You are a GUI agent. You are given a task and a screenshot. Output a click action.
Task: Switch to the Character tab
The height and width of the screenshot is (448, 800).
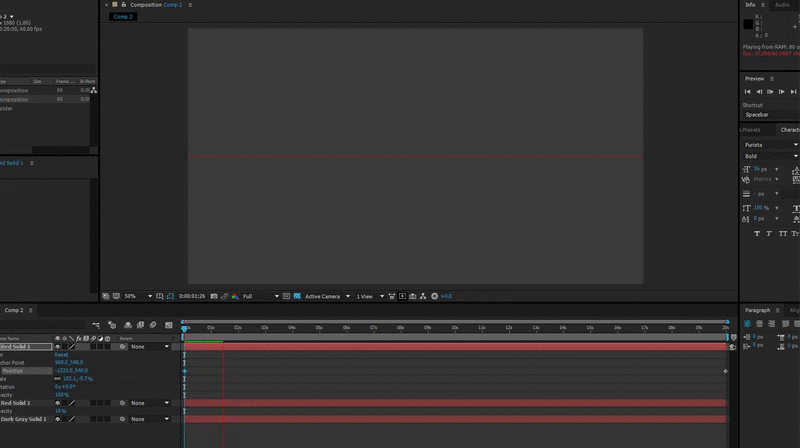tap(790, 130)
